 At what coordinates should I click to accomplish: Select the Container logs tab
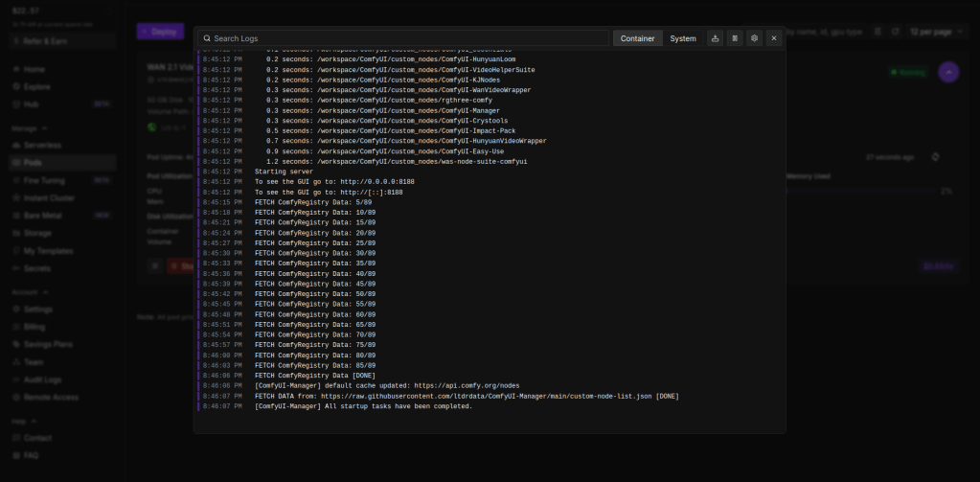coord(637,38)
